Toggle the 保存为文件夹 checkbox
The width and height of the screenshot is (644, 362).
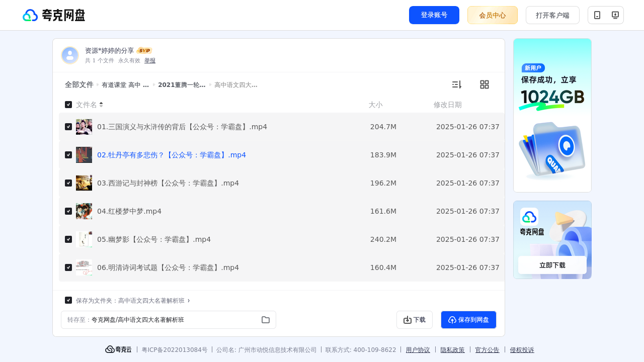(x=68, y=300)
